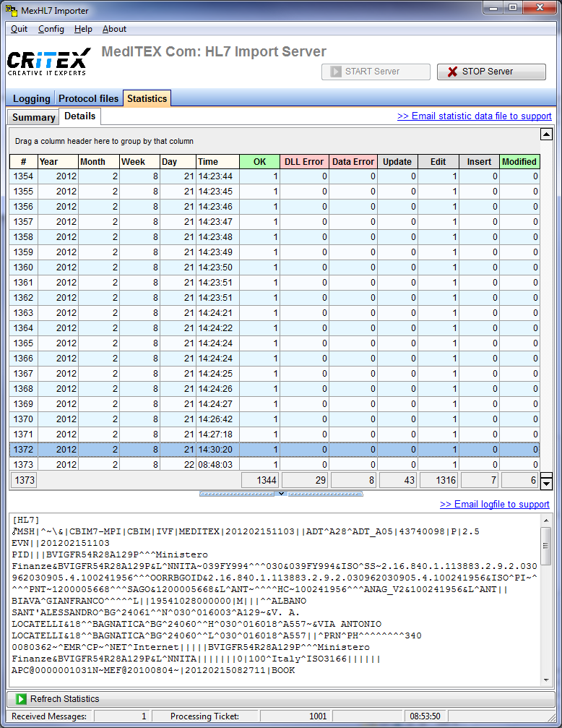Open the Summary sub-tab
The width and height of the screenshot is (562, 728).
point(33,117)
